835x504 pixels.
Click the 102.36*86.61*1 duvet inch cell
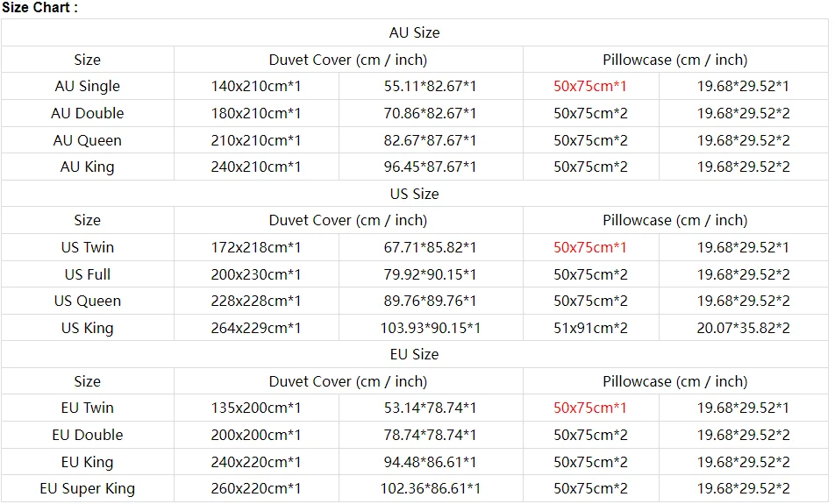[x=431, y=489]
